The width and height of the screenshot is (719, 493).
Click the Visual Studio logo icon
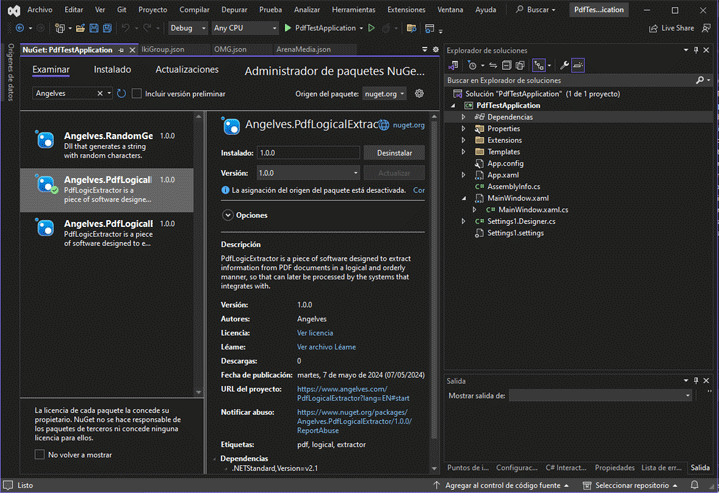[x=14, y=10]
